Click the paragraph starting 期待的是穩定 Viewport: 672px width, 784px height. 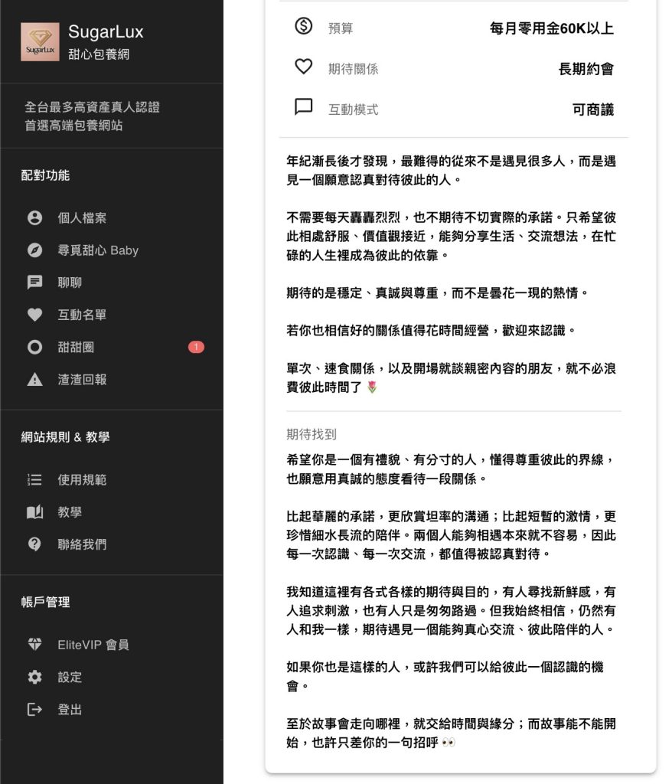tap(437, 293)
